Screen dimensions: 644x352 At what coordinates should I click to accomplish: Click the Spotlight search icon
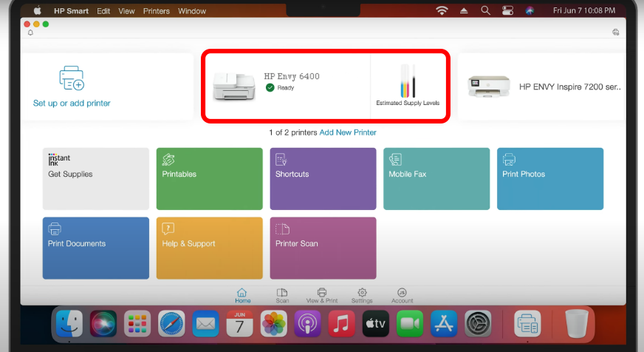point(485,10)
